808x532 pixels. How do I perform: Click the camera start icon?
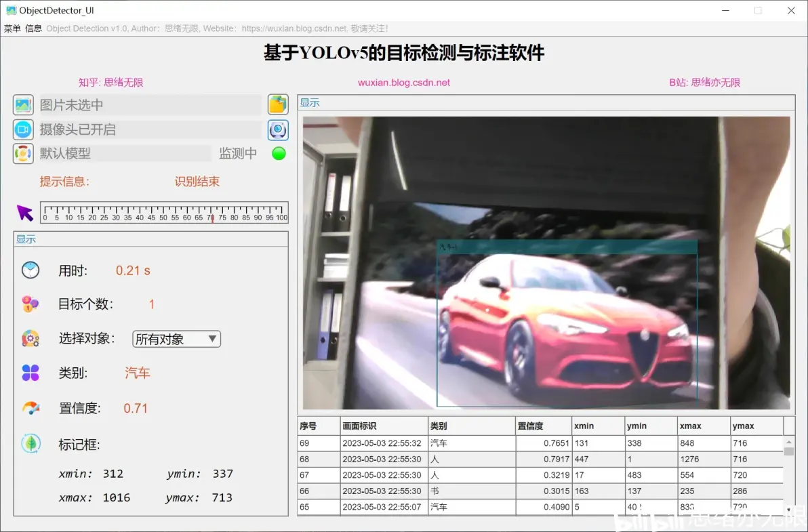[x=23, y=129]
